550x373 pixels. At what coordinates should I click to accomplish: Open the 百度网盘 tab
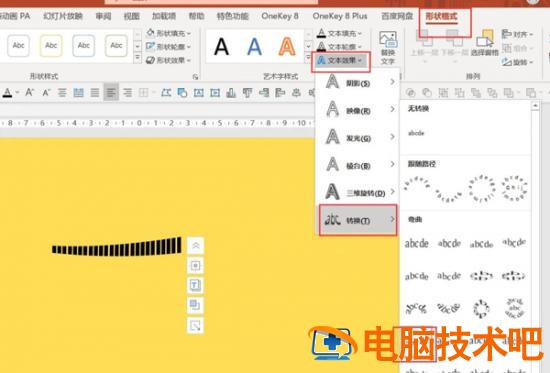click(397, 16)
